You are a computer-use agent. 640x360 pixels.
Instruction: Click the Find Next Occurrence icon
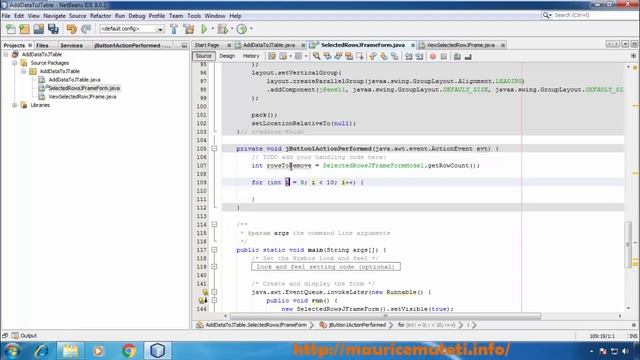(x=338, y=56)
